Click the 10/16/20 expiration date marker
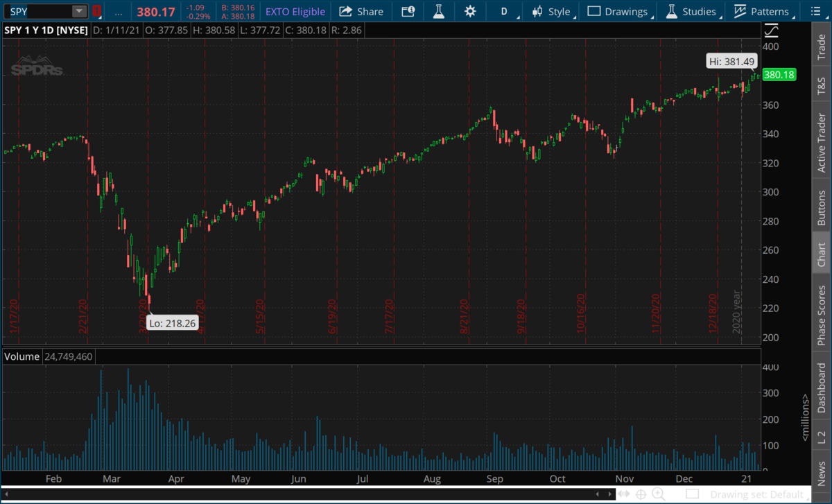This screenshot has height=504, width=832. [581, 315]
